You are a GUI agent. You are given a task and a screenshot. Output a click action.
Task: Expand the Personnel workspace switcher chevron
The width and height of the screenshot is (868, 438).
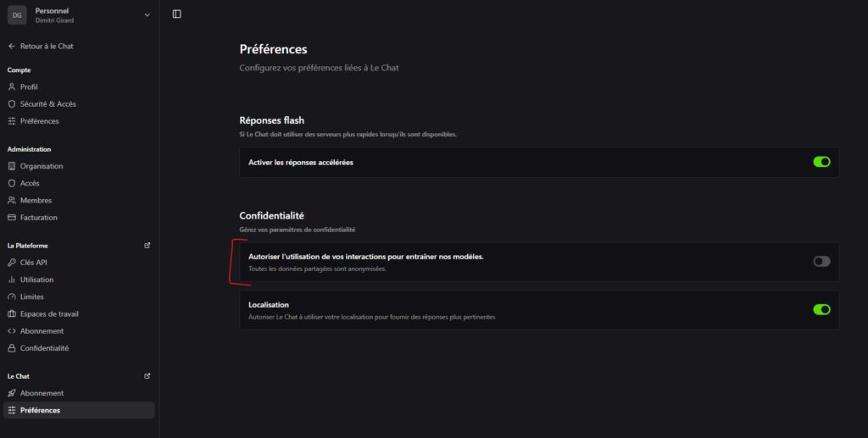[147, 15]
